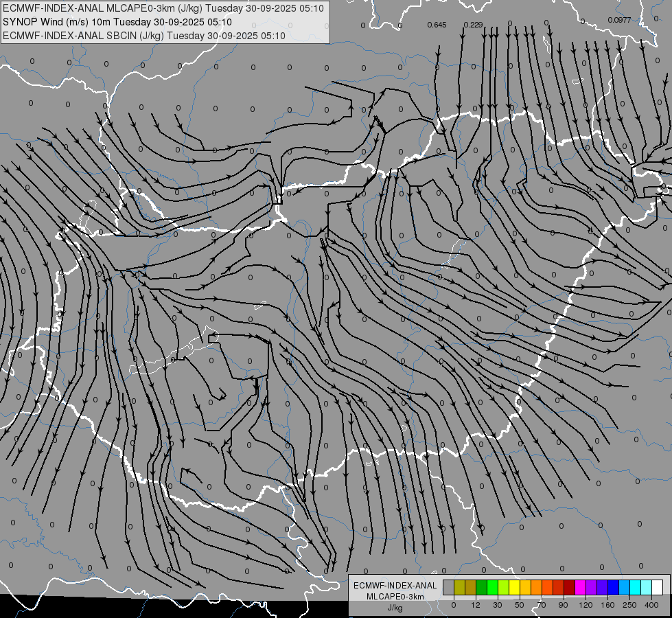Click the legend label 400
672x618 pixels.
click(651, 605)
